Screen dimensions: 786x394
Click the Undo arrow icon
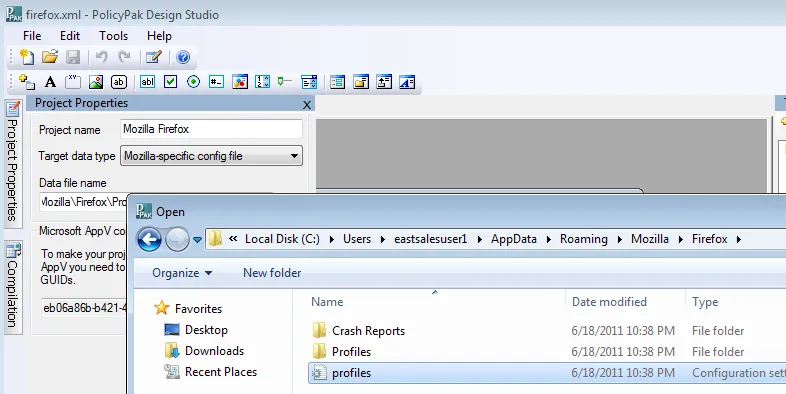[102, 57]
